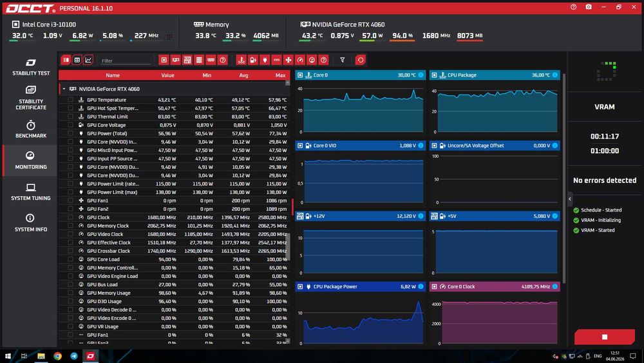The height and width of the screenshot is (363, 644).
Task: Expand the collapsed right test panel arrow
Action: click(570, 199)
